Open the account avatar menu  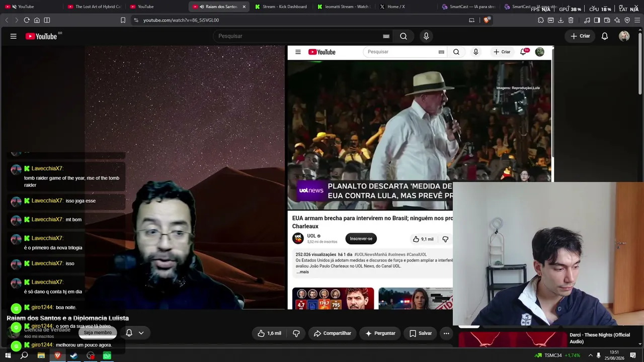[624, 36]
